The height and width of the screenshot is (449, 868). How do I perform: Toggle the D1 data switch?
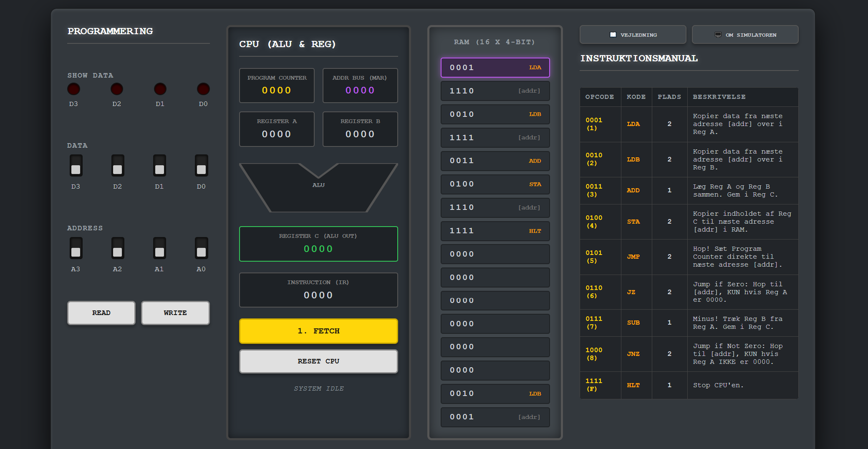click(x=159, y=165)
